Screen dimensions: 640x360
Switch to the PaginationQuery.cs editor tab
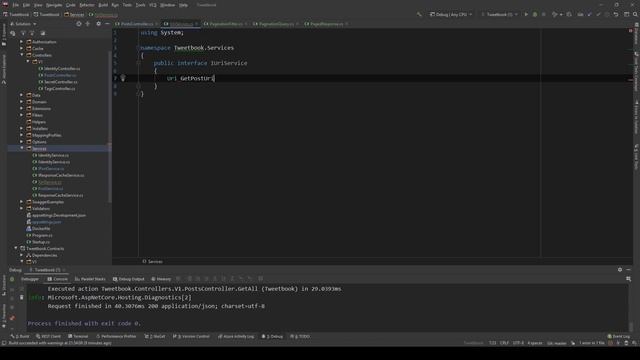(x=276, y=24)
